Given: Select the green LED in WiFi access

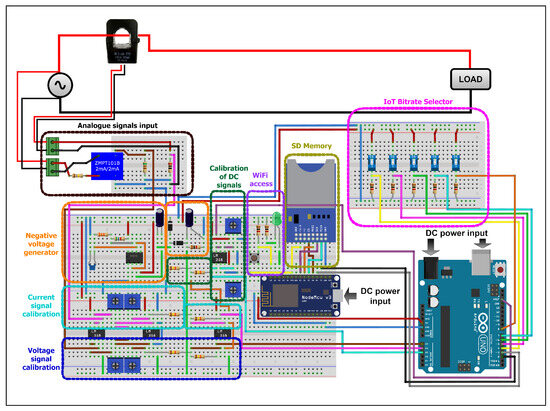Looking at the screenshot, I should [x=276, y=219].
